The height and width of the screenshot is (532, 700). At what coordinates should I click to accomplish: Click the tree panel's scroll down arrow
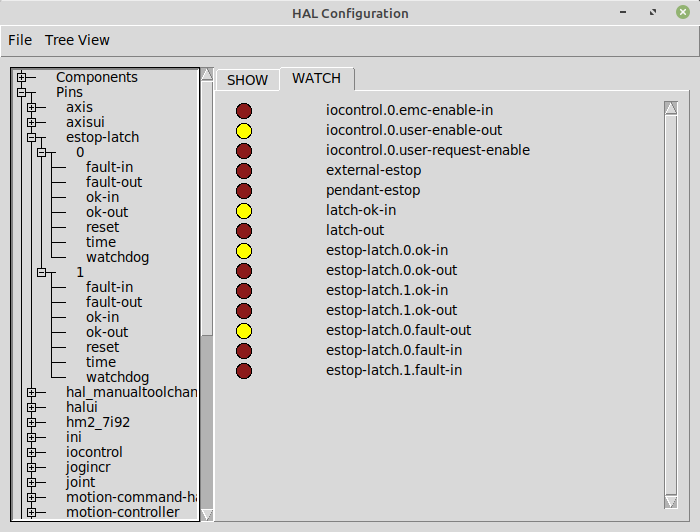207,515
